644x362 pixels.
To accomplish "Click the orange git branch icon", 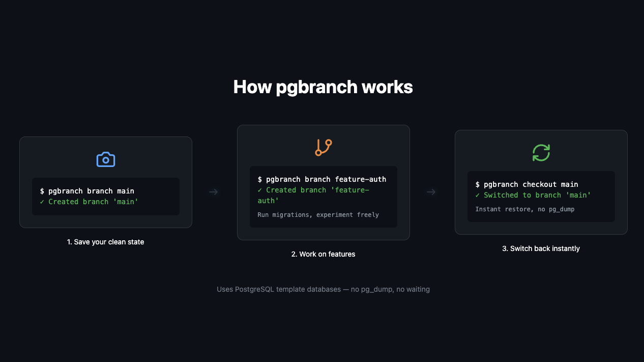I will point(324,148).
